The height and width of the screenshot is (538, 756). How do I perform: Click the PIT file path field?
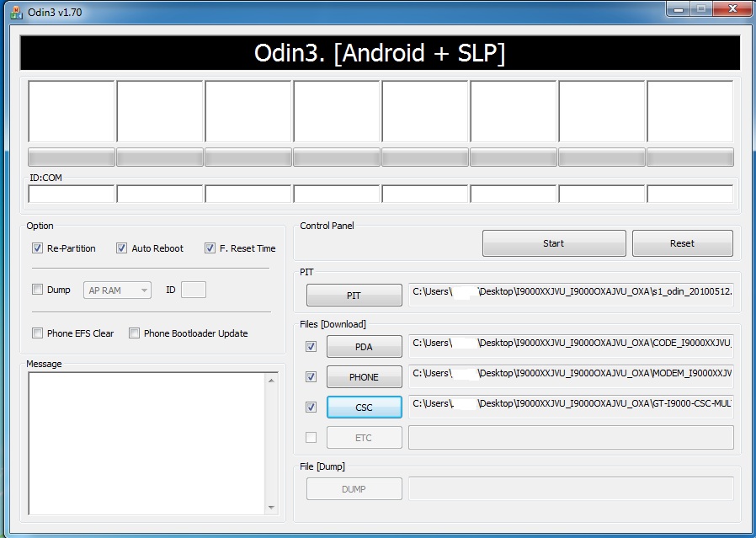tap(571, 295)
